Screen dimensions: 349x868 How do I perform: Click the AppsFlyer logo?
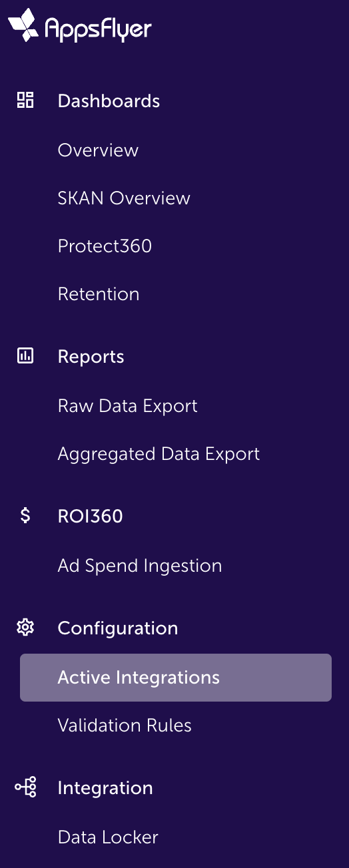[x=80, y=26]
